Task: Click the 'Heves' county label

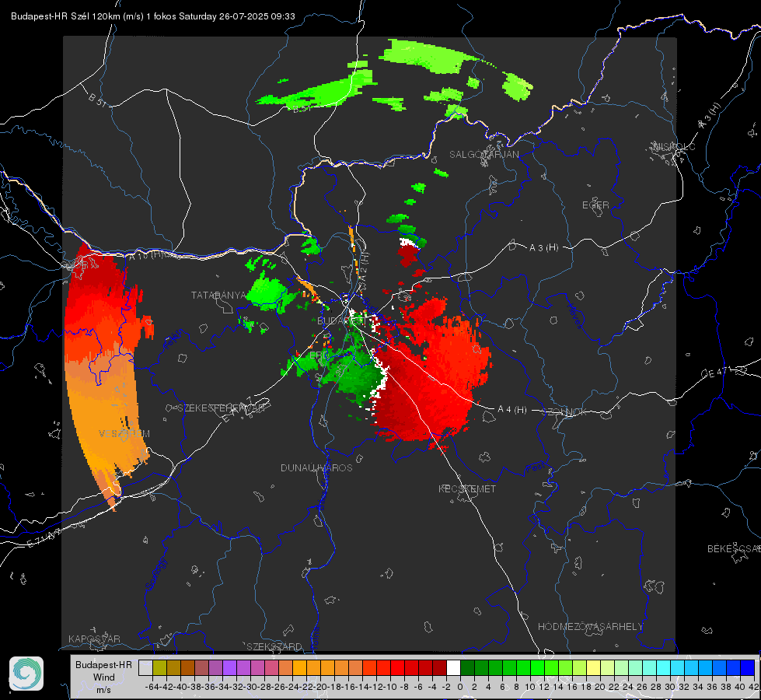Action: point(574,316)
